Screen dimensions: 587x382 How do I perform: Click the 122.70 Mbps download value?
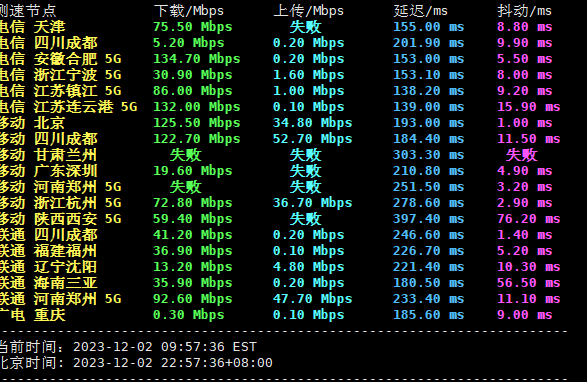[197, 139]
